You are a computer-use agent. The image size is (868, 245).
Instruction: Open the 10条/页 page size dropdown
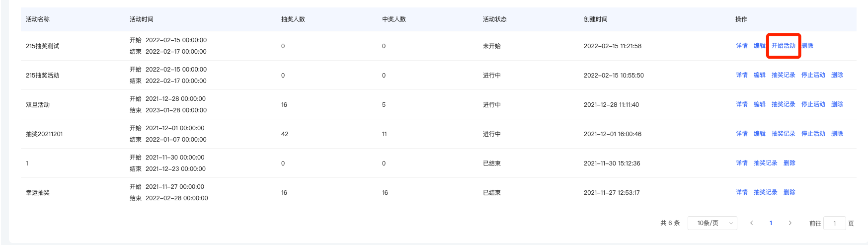click(x=712, y=223)
